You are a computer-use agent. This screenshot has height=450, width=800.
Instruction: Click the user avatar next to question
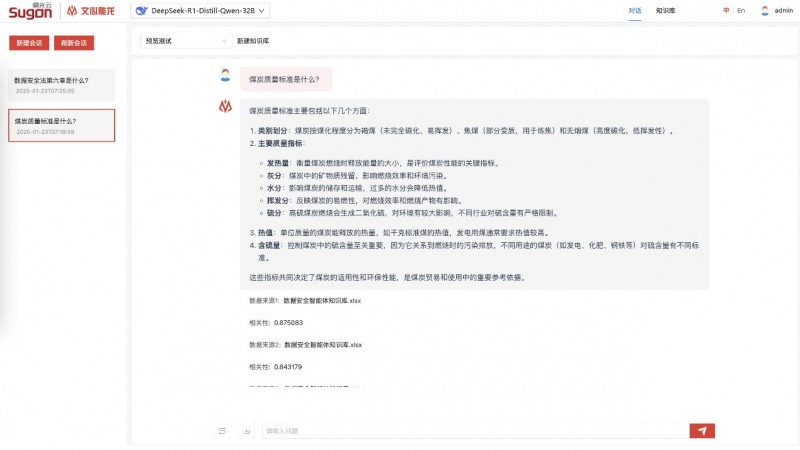(x=225, y=75)
